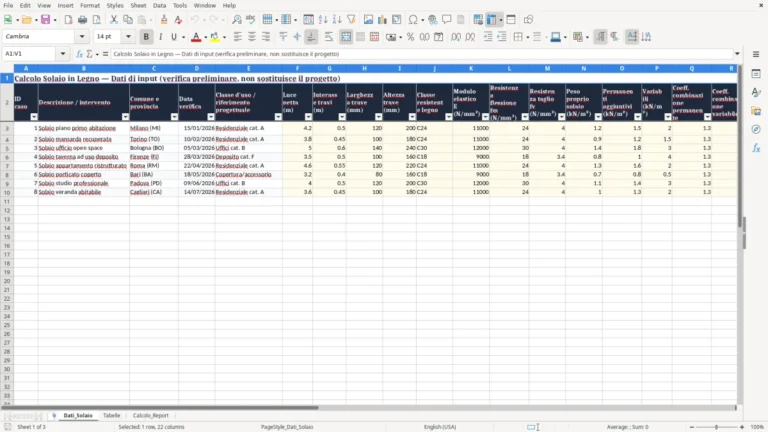Toggle Italic formatting

(x=160, y=37)
